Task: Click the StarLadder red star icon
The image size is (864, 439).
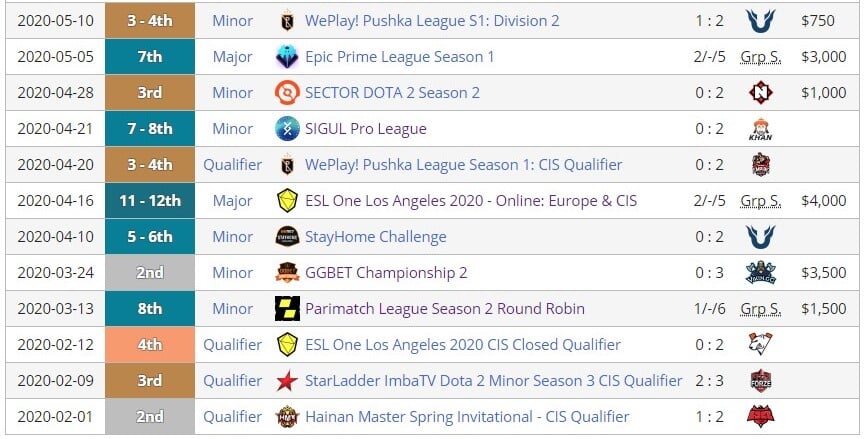Action: click(x=287, y=381)
